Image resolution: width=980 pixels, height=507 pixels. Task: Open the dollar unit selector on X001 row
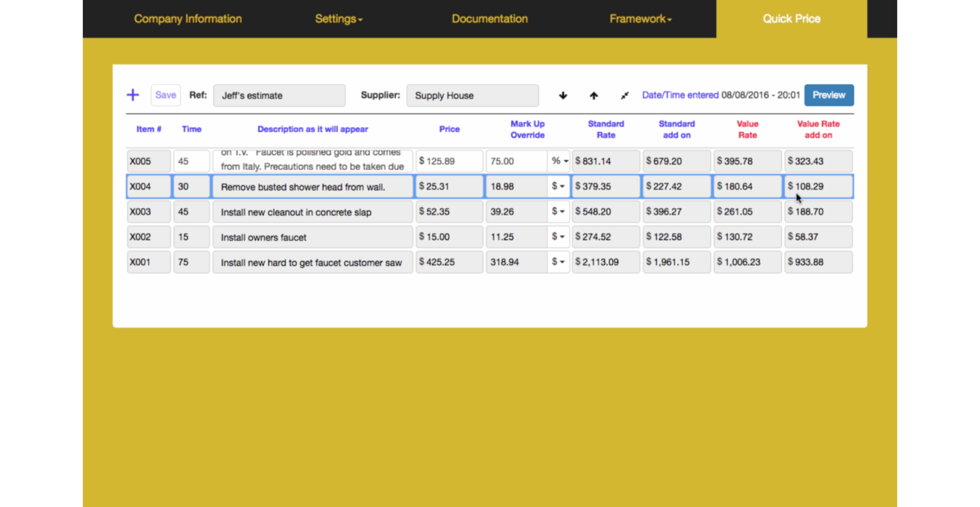click(x=558, y=262)
